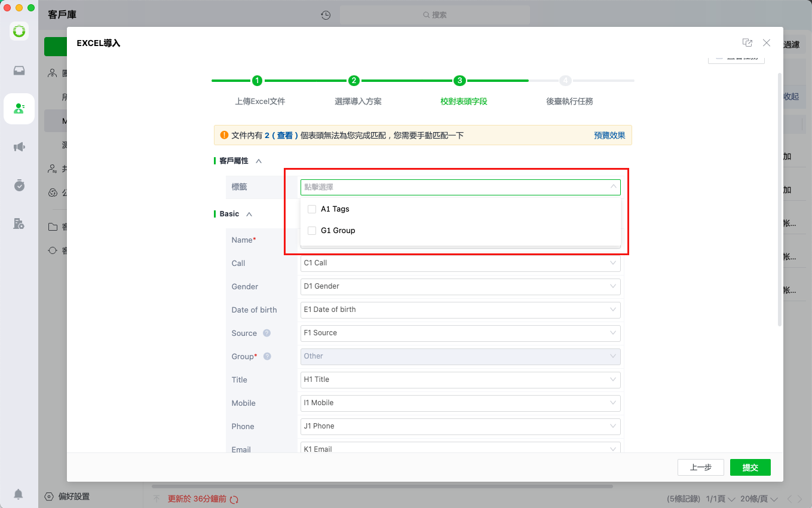Click the pop-out window icon in dialog

pyautogui.click(x=747, y=42)
